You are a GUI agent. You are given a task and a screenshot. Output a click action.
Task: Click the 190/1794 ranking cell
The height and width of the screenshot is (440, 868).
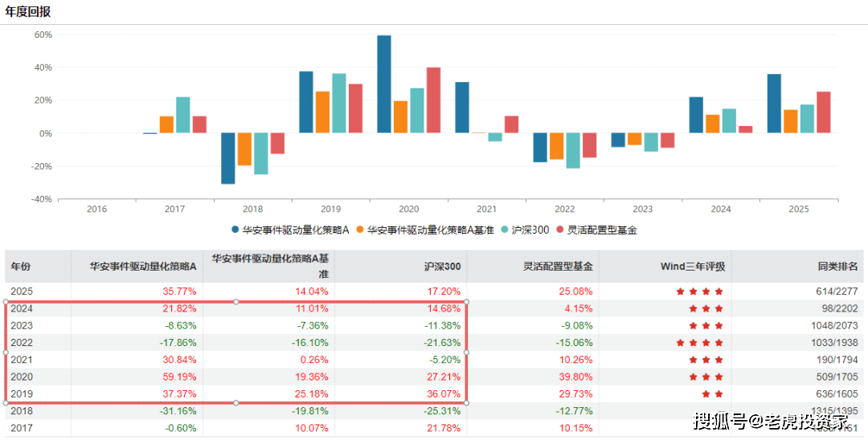836,360
